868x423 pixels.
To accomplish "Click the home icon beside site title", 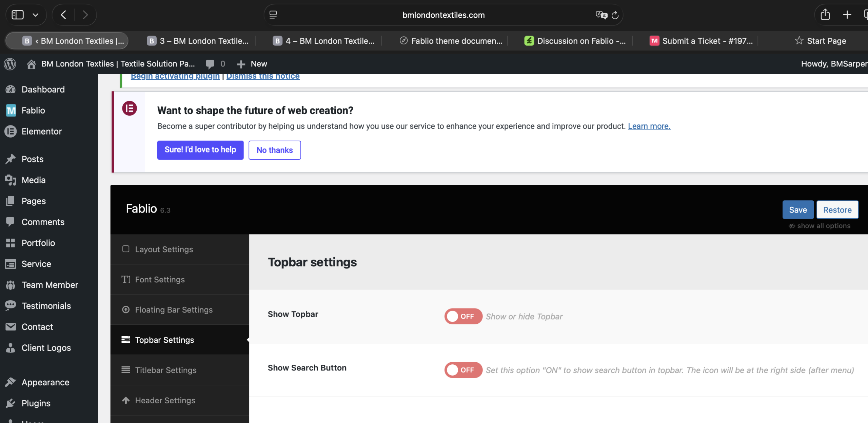I will click(x=31, y=64).
